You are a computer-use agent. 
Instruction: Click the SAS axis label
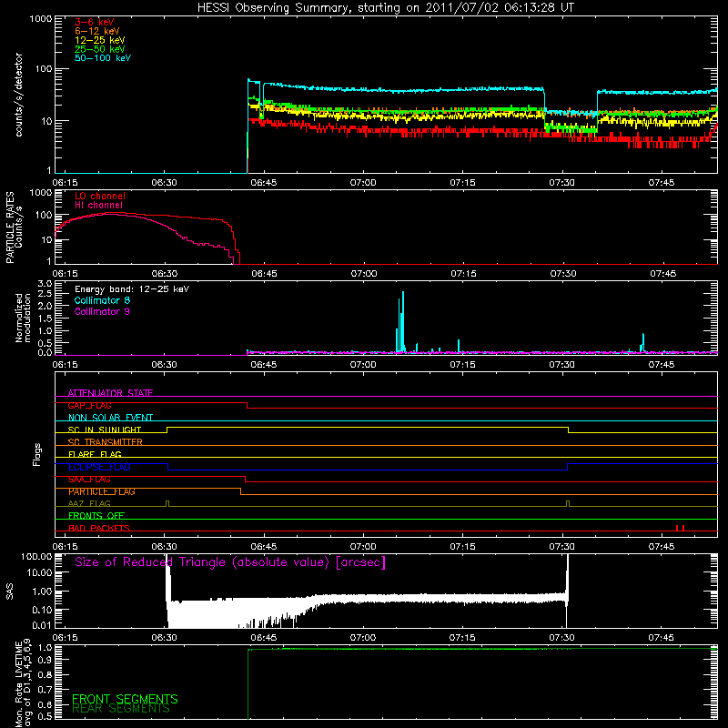pos(9,591)
